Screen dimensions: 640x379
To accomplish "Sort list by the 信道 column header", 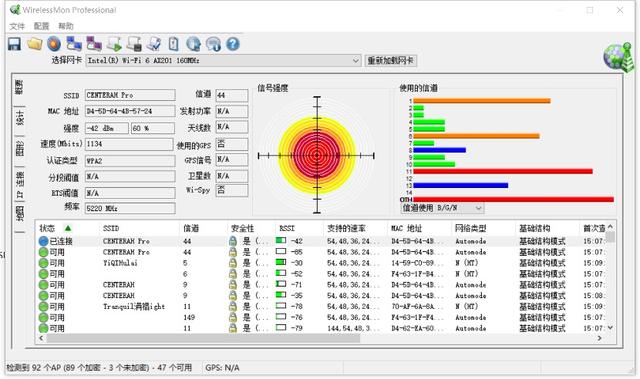I will pyautogui.click(x=203, y=228).
